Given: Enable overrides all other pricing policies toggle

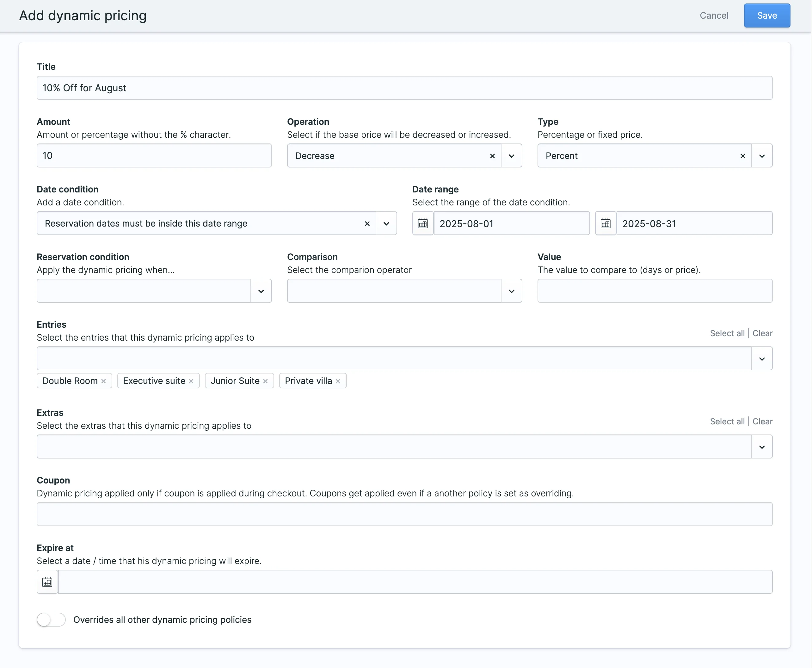Looking at the screenshot, I should click(x=51, y=620).
